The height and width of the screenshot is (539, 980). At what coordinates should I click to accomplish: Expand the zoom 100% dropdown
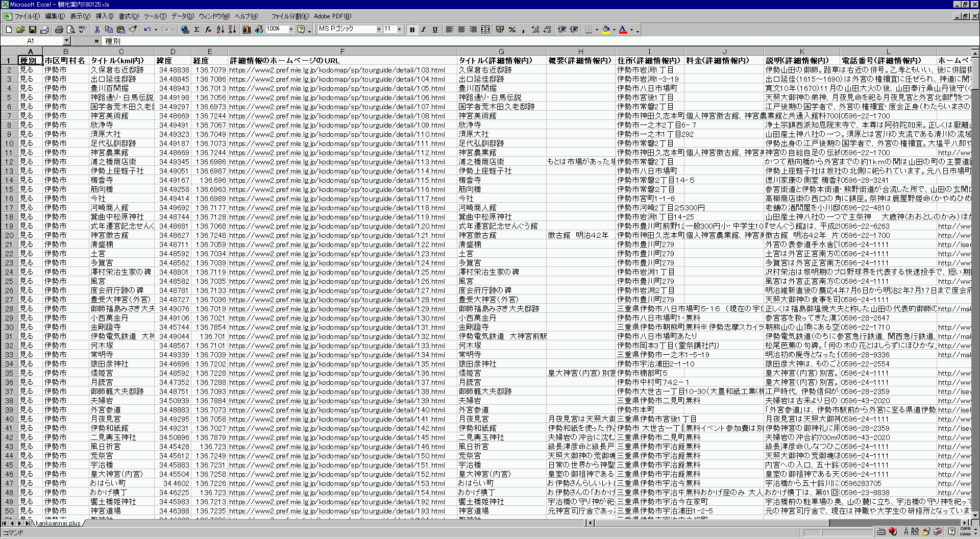pyautogui.click(x=291, y=29)
